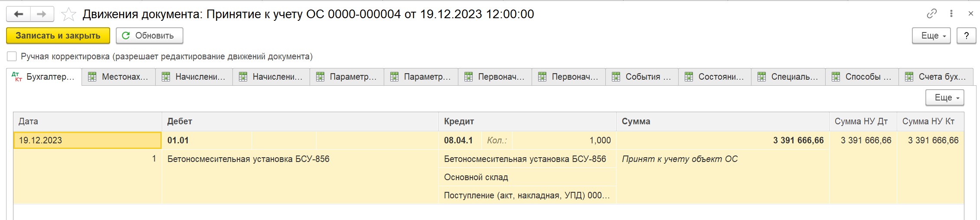Refresh movements with Обновить button
Screen dimensions: 980x220
(x=149, y=36)
